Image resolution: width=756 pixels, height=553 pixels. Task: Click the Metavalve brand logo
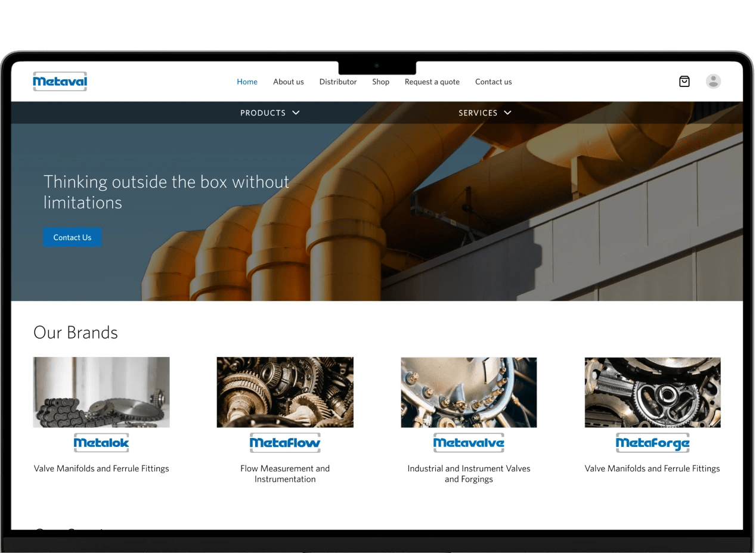469,443
